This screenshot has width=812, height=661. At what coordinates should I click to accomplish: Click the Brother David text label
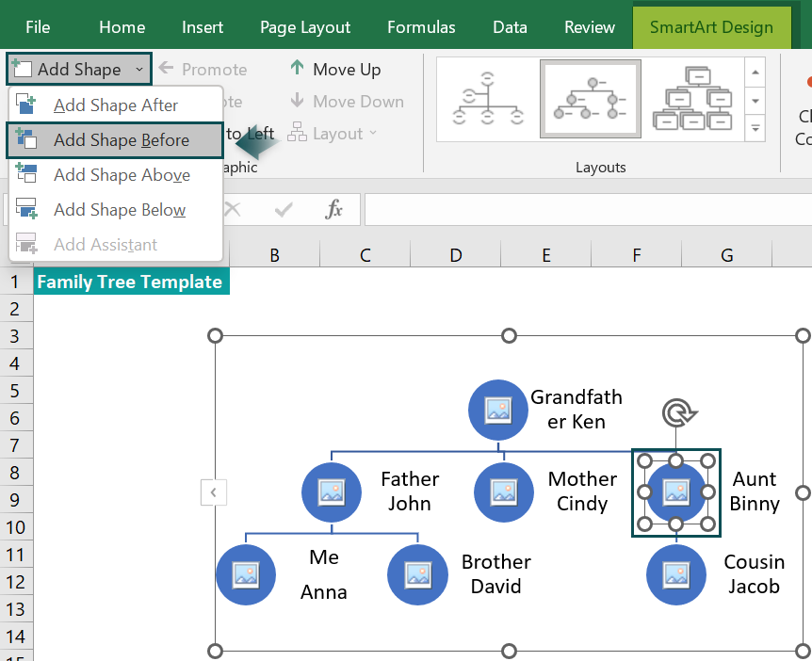(x=496, y=574)
